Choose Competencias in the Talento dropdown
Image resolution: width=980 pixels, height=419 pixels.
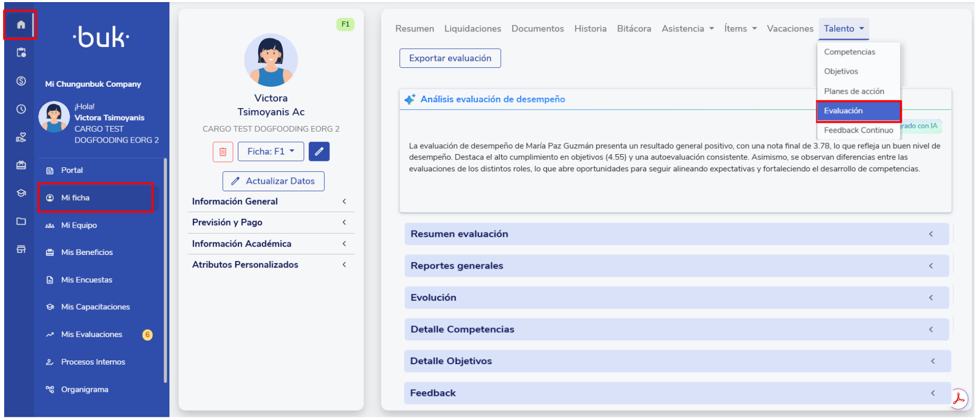[849, 52]
